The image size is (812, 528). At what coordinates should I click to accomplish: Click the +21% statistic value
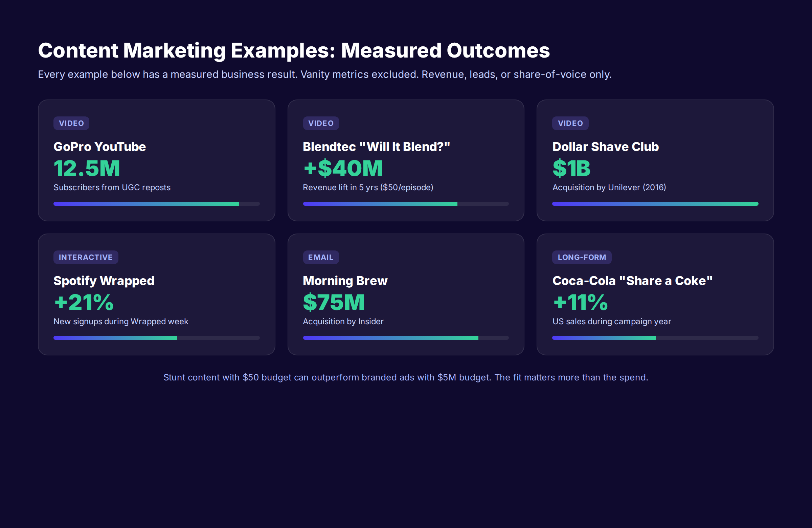(84, 302)
